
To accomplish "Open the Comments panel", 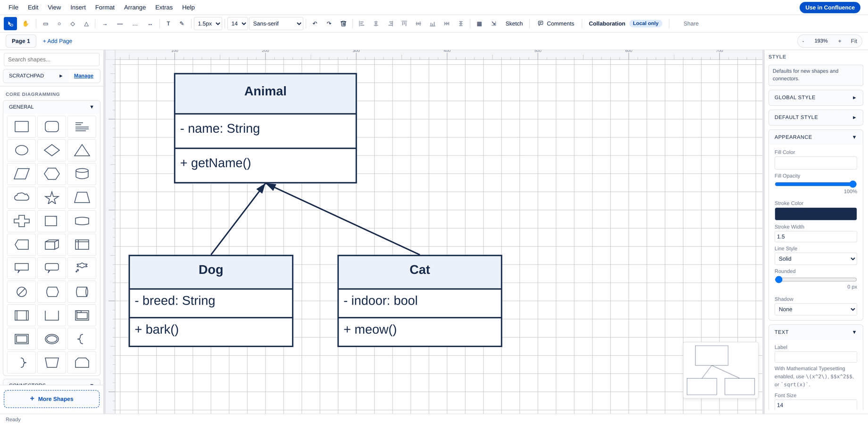I will [x=556, y=24].
